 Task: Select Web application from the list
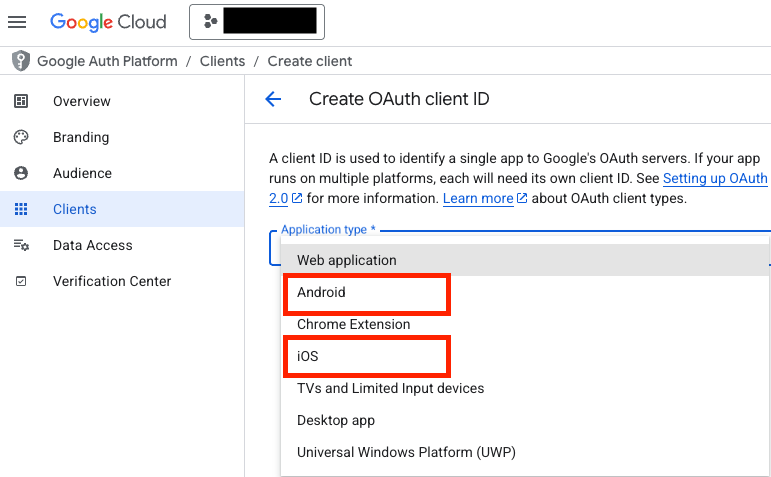(x=347, y=260)
